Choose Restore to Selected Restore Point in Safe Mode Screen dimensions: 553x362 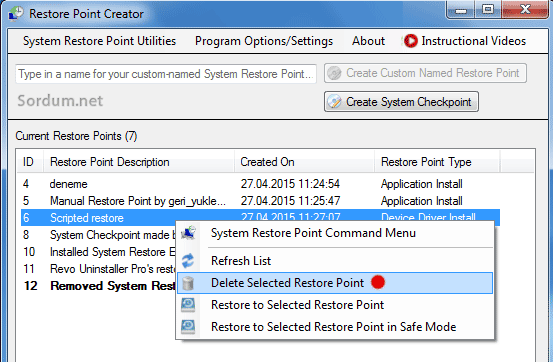[335, 327]
